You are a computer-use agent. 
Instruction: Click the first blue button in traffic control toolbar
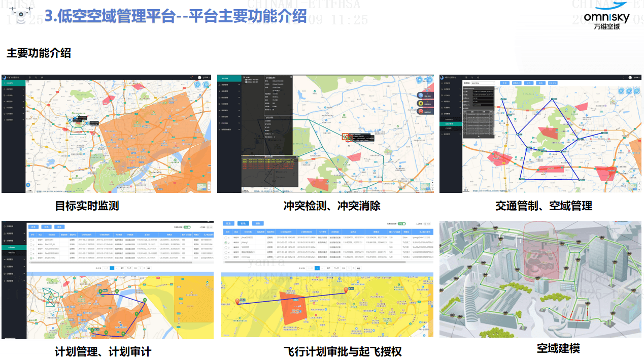point(504,83)
